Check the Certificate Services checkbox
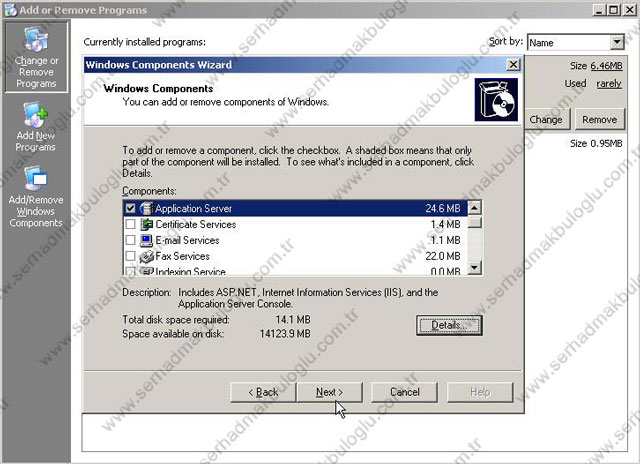640x464 pixels. tap(130, 224)
